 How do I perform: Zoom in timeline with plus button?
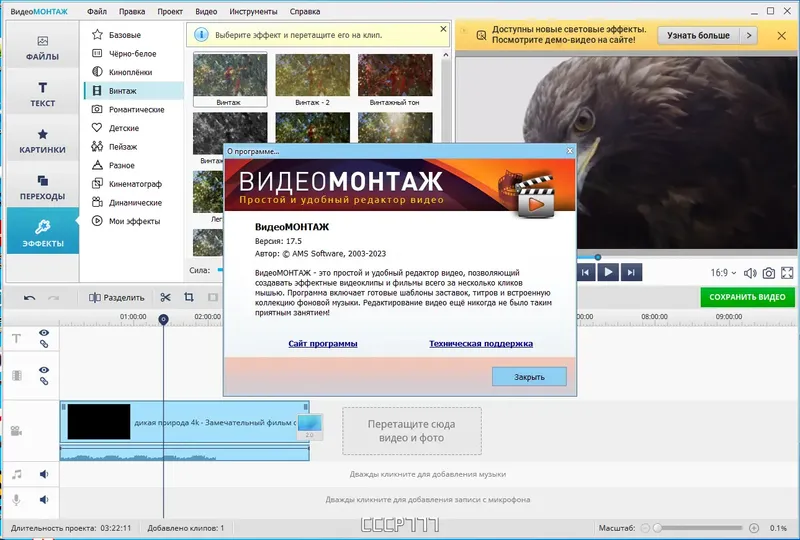754,528
